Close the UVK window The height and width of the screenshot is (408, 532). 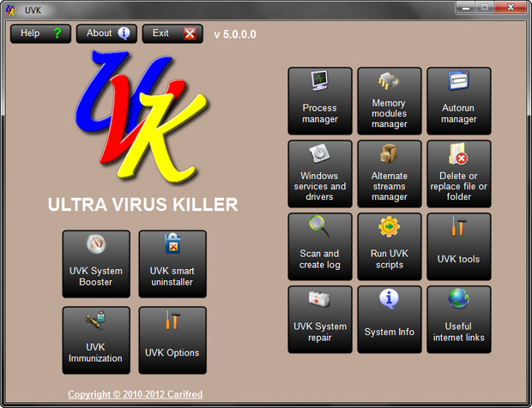(x=511, y=8)
